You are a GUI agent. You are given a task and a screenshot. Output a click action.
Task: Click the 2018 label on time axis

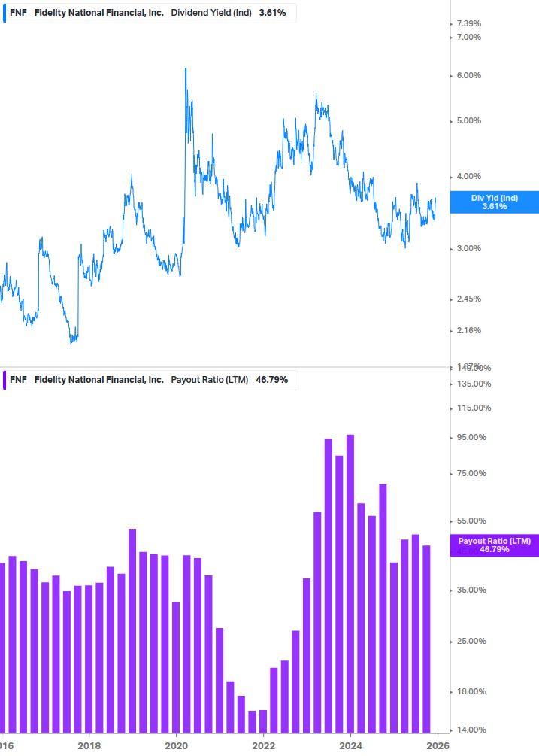click(x=89, y=746)
